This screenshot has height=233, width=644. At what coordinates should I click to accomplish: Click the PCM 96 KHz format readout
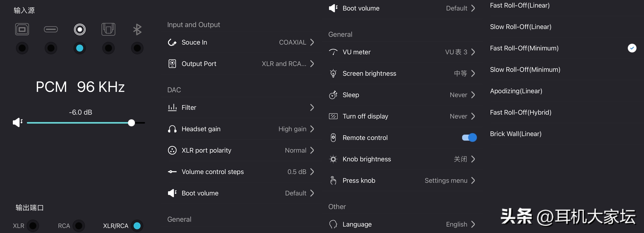tap(80, 87)
